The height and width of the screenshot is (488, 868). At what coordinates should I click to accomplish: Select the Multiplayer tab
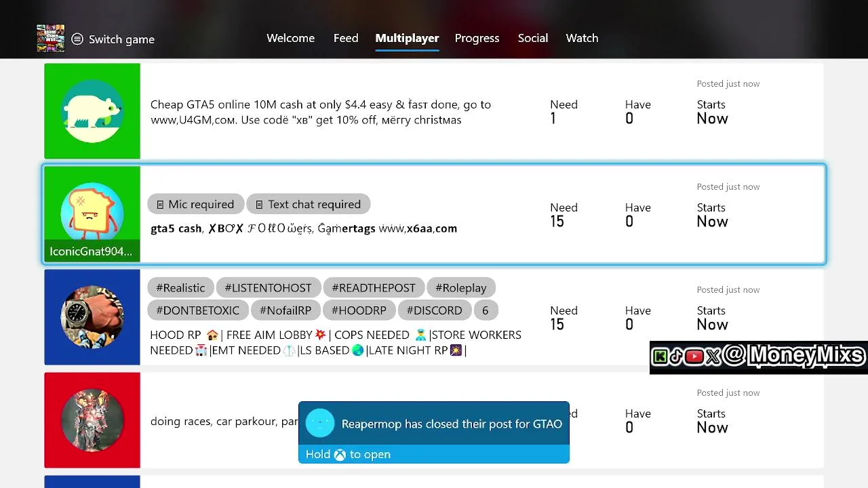(407, 38)
